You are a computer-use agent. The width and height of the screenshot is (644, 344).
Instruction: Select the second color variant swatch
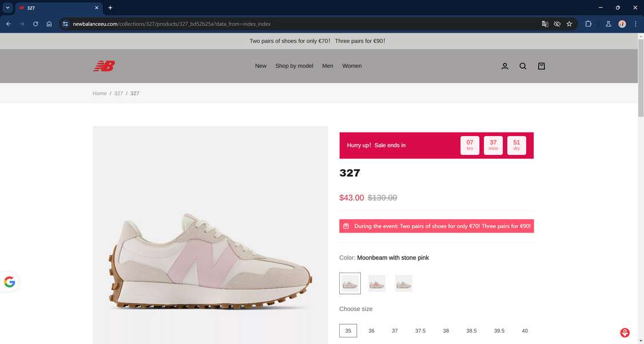(377, 283)
